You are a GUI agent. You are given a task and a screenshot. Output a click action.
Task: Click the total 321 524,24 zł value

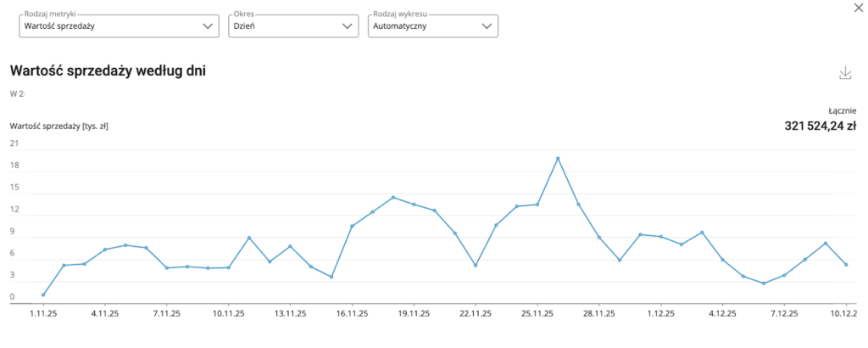820,126
